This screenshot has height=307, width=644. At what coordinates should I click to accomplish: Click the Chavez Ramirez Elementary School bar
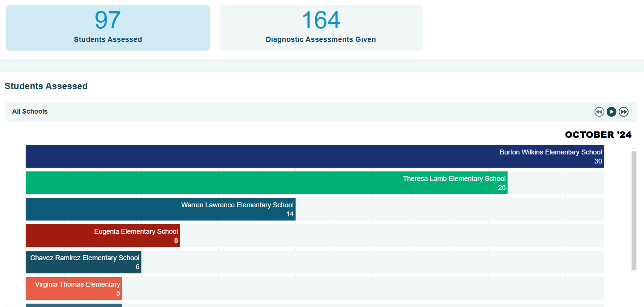(83, 262)
